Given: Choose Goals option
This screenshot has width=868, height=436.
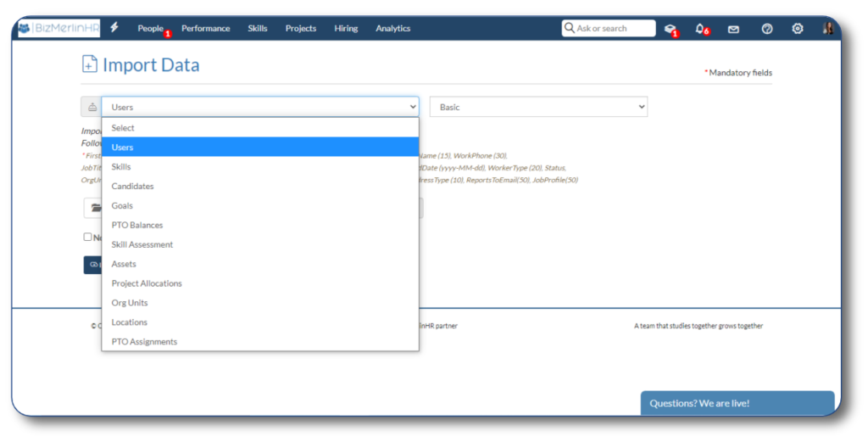Looking at the screenshot, I should [x=260, y=205].
